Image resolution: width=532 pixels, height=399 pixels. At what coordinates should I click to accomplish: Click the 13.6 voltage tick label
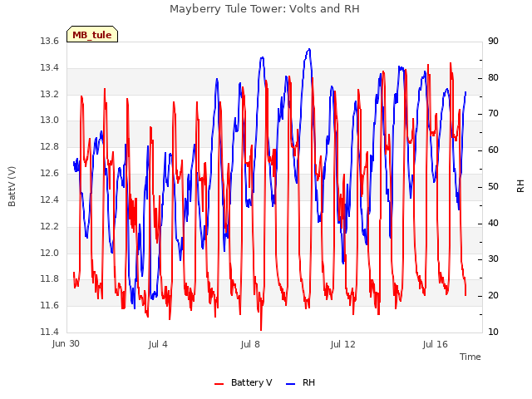(50, 42)
